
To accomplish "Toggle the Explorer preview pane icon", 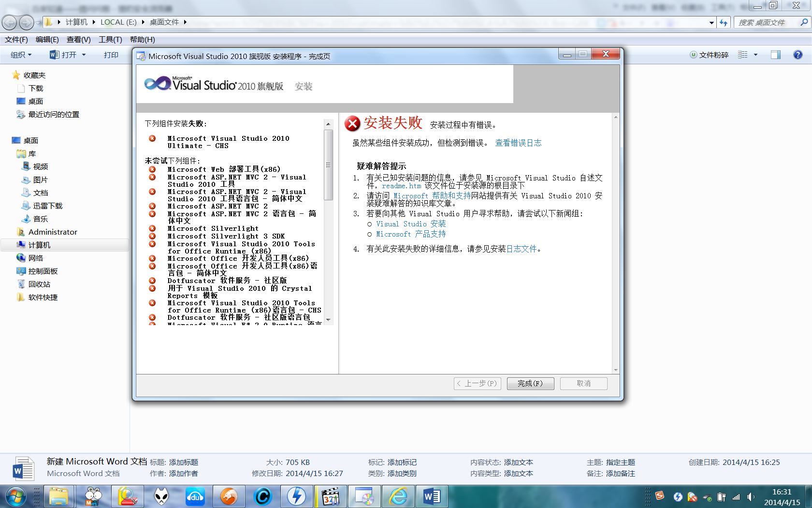I will tap(776, 55).
